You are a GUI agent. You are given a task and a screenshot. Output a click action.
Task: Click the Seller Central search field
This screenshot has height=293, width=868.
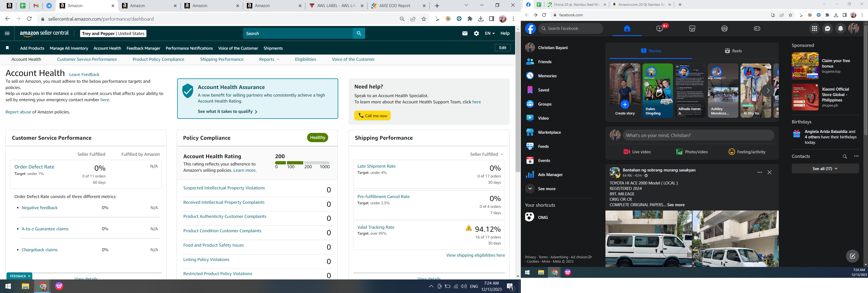coord(298,33)
